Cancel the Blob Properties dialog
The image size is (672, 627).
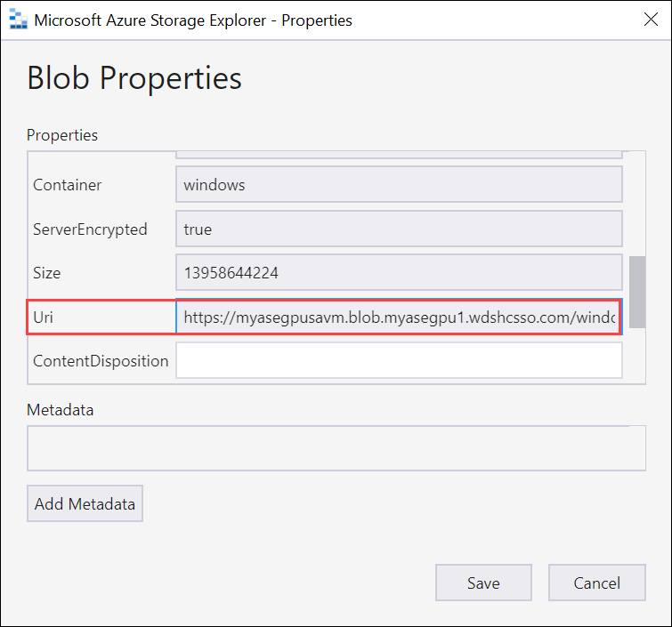597,583
